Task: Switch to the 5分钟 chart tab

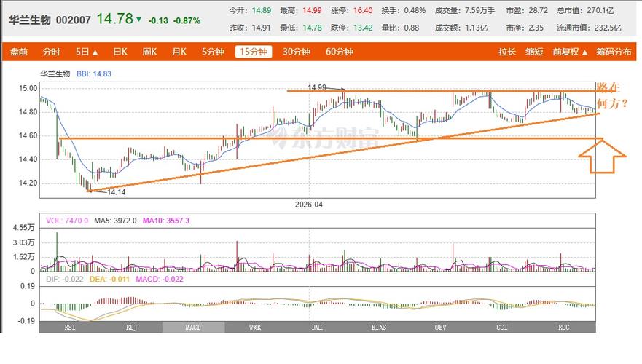Action: pyautogui.click(x=213, y=52)
